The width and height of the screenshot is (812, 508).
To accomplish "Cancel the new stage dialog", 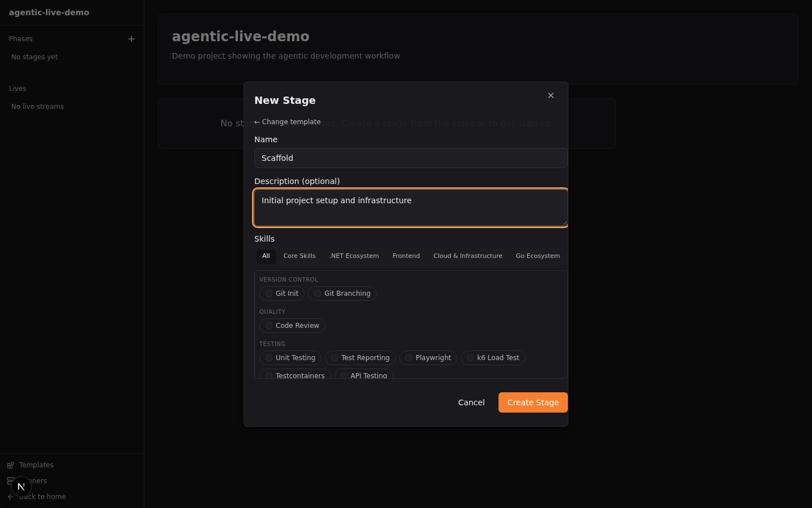I will (471, 402).
